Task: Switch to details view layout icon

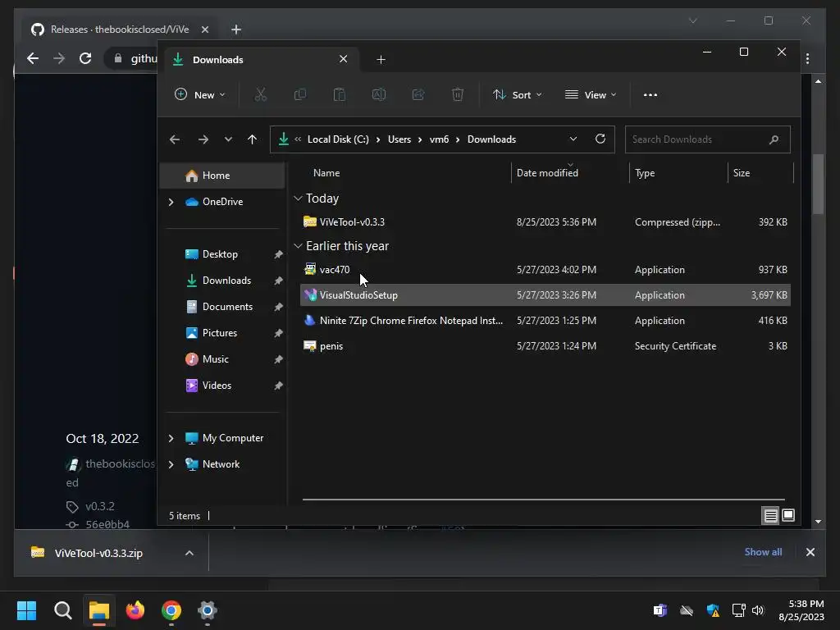Action: (x=771, y=515)
